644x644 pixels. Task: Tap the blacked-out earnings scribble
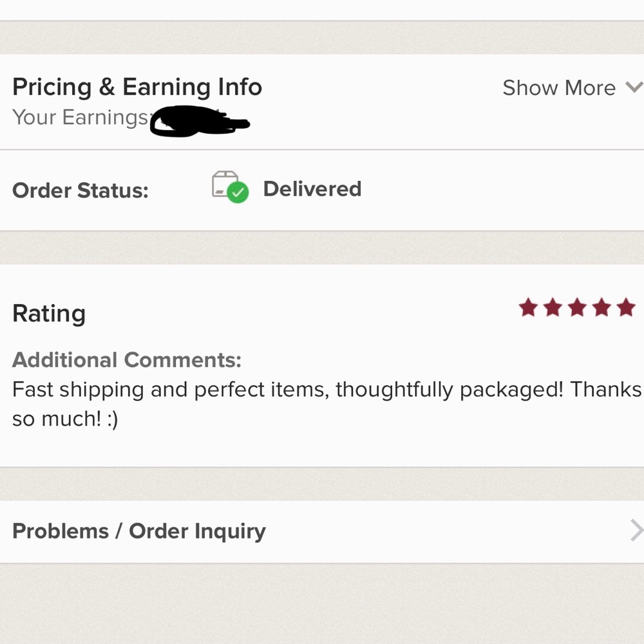tap(197, 122)
